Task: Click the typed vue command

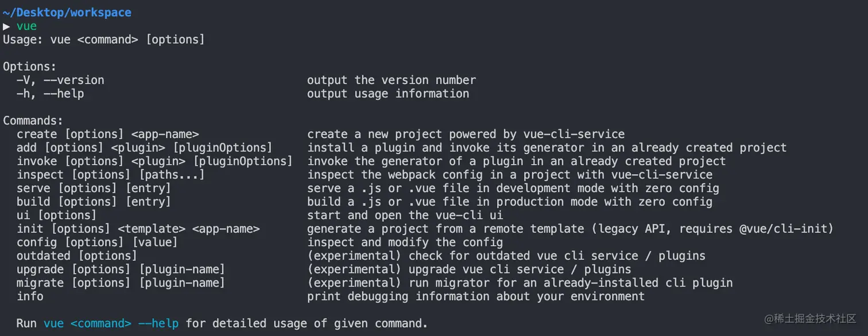Action: [26, 26]
